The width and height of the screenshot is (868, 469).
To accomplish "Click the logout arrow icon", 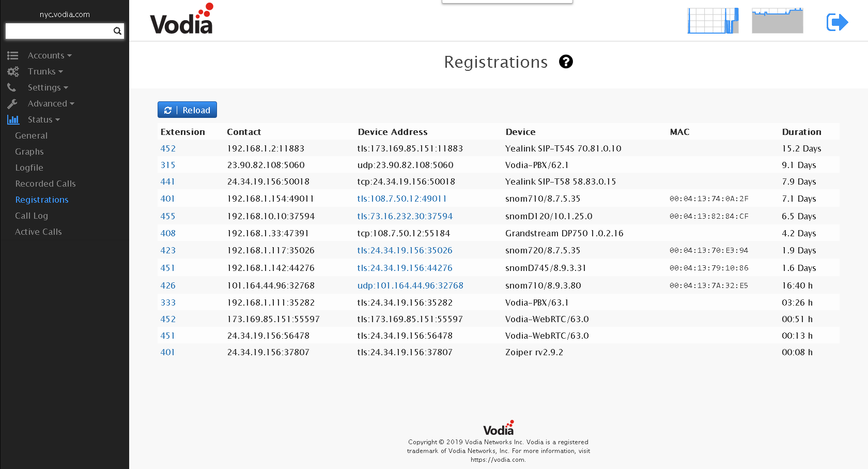I will (837, 22).
